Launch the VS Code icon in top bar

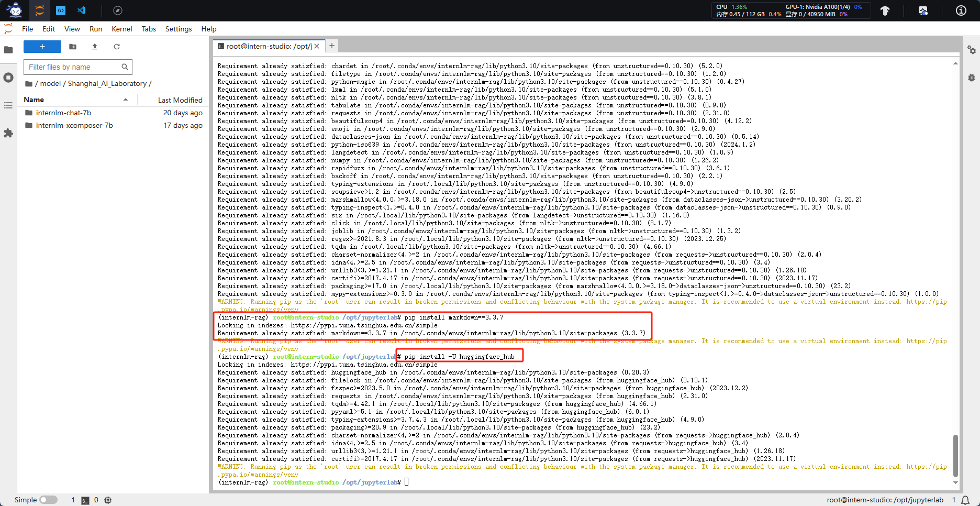click(82, 10)
